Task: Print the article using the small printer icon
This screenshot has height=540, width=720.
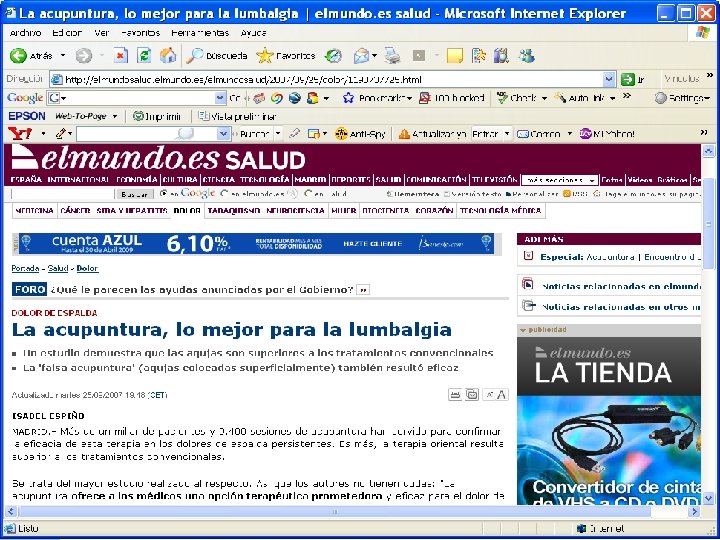Action: [x=455, y=394]
